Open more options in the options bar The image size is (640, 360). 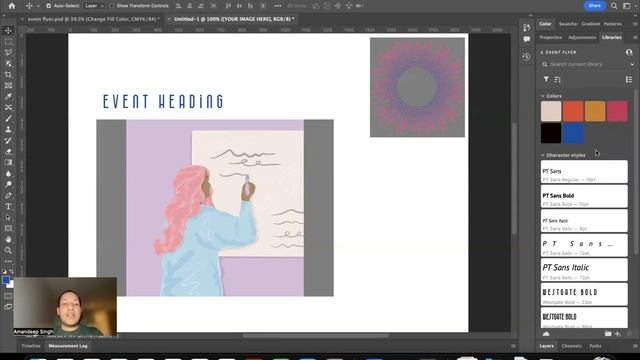click(x=278, y=6)
